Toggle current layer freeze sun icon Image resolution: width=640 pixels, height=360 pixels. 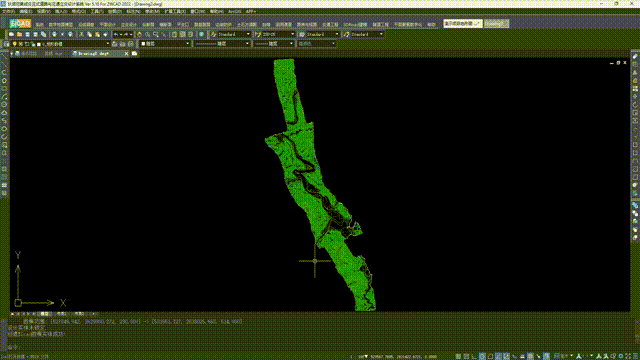pyautogui.click(x=21, y=44)
